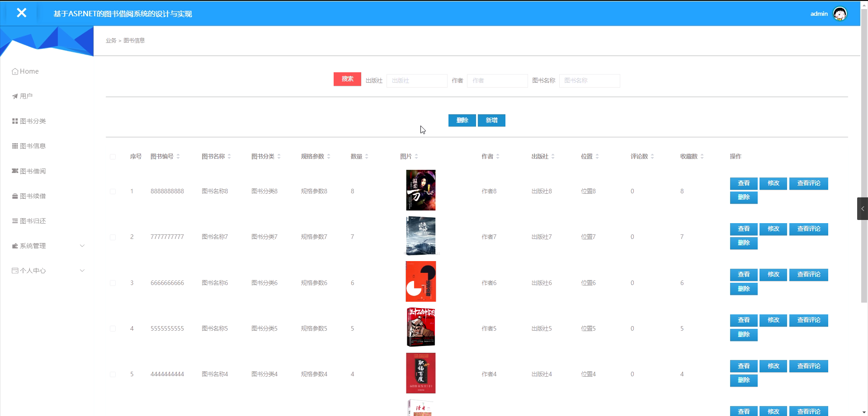
Task: Click the 出版社 search input field
Action: coord(416,80)
